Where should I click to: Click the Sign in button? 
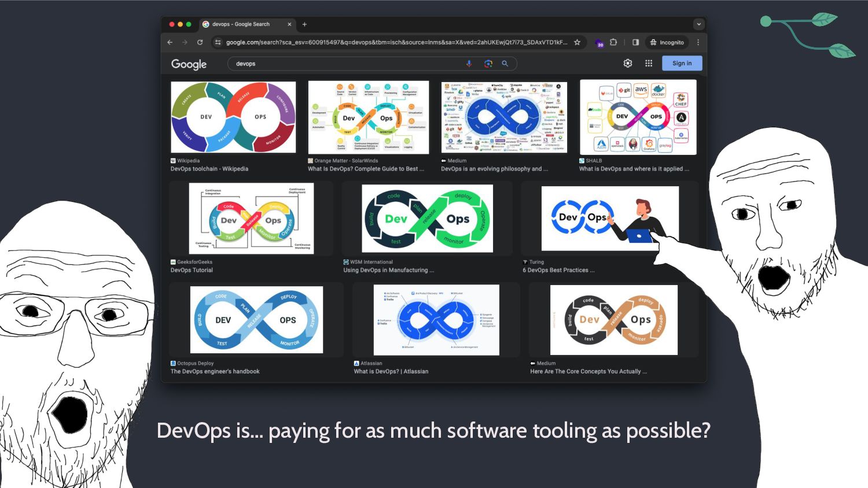pos(682,64)
